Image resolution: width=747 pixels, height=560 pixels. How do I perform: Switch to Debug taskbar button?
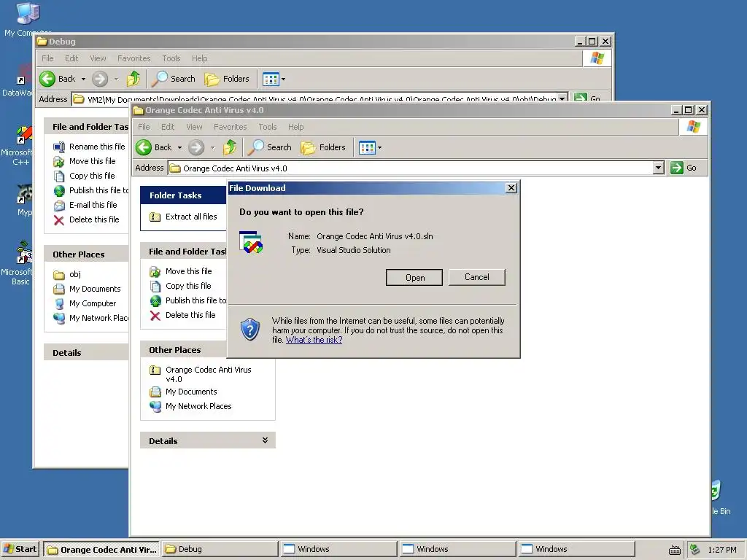[220, 549]
